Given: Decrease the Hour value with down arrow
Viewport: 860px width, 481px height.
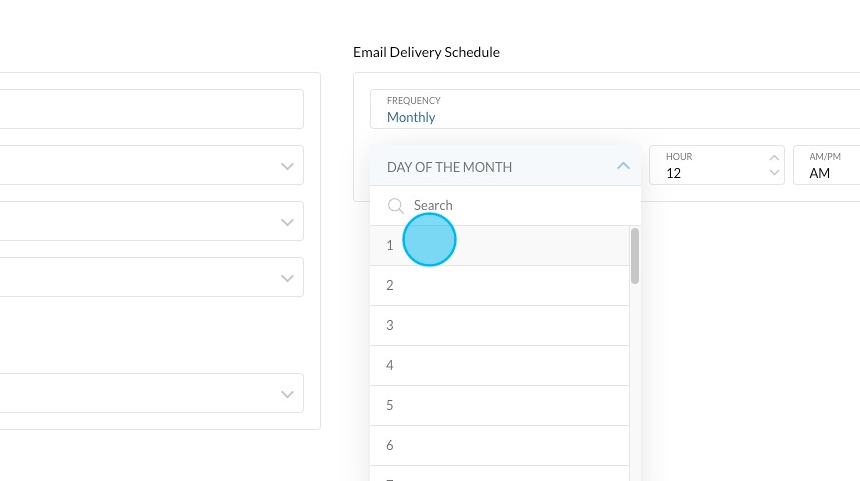Looking at the screenshot, I should pyautogui.click(x=774, y=173).
